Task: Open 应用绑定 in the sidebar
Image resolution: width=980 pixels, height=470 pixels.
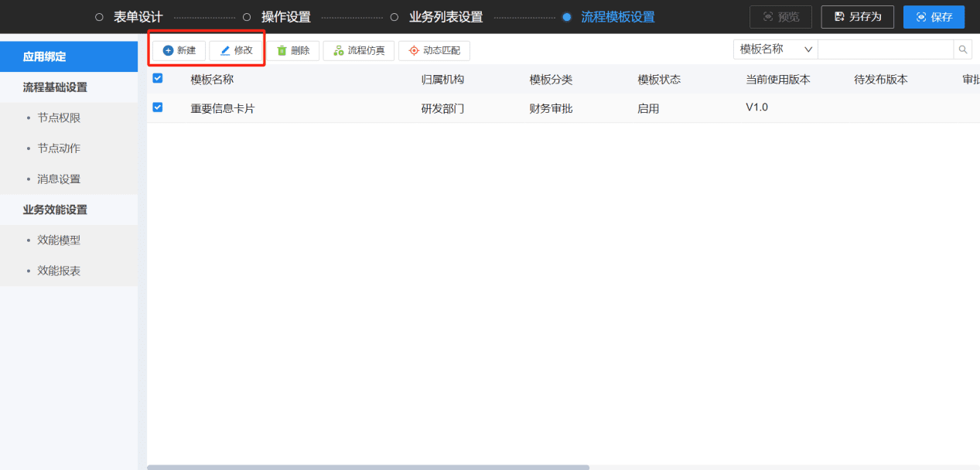Action: (69, 56)
